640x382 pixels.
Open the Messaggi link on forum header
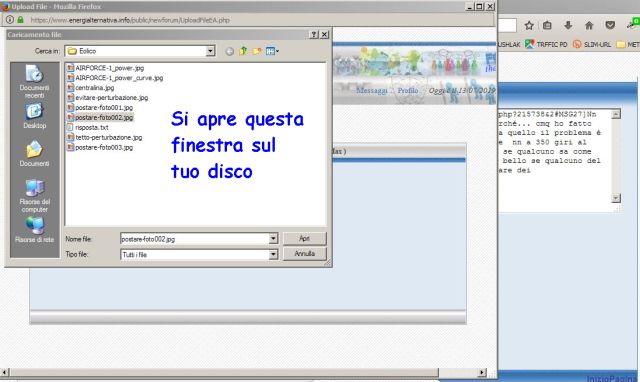tap(372, 90)
